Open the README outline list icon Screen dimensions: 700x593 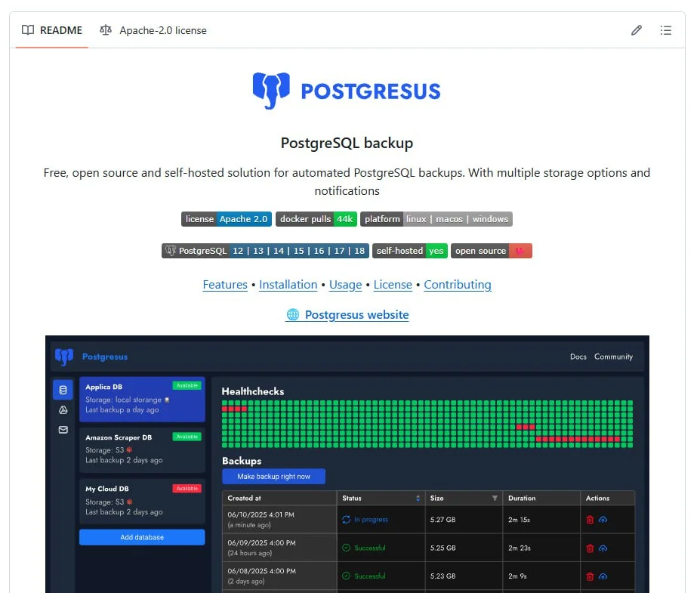pyautogui.click(x=665, y=30)
